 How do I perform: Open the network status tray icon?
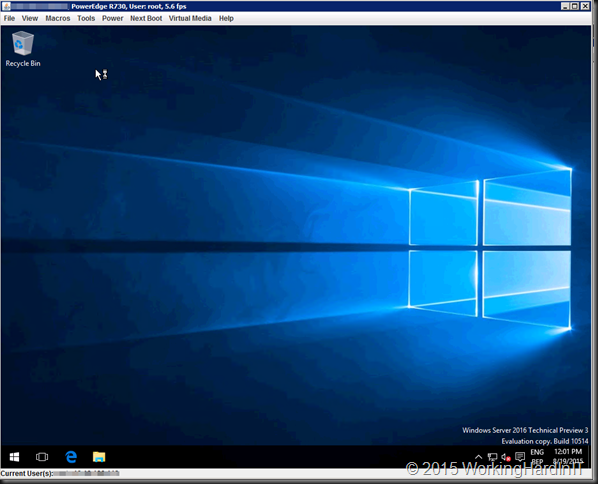[492, 457]
